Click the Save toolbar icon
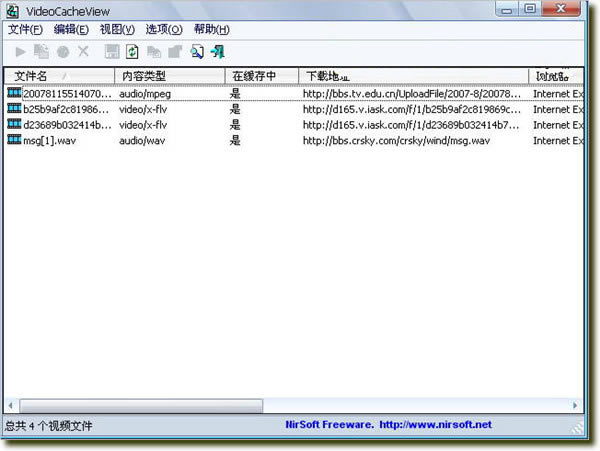600x451 pixels. click(112, 51)
